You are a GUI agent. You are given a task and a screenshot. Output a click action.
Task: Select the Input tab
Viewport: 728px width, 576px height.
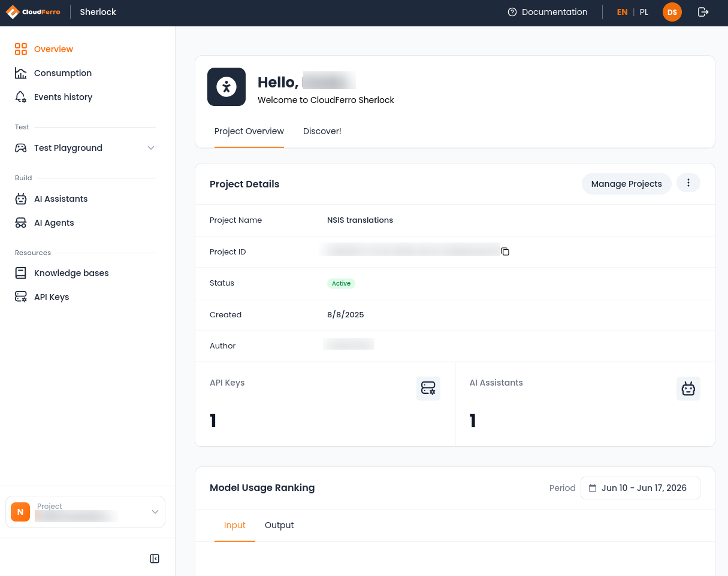click(235, 525)
